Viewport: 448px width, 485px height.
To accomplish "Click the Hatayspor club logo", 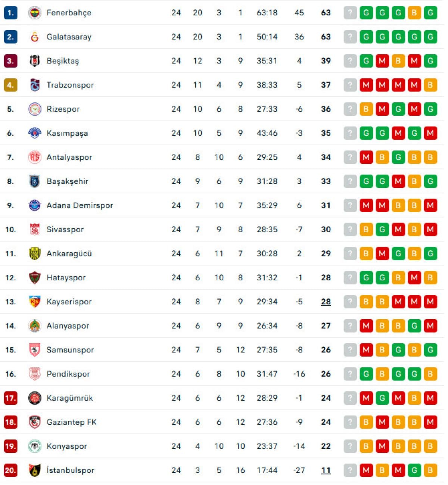I will click(35, 278).
